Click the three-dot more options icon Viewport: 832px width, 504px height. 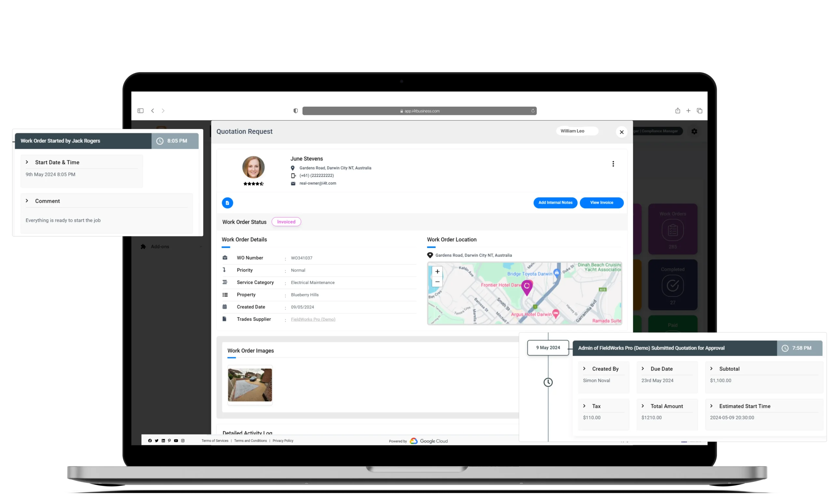[613, 163]
